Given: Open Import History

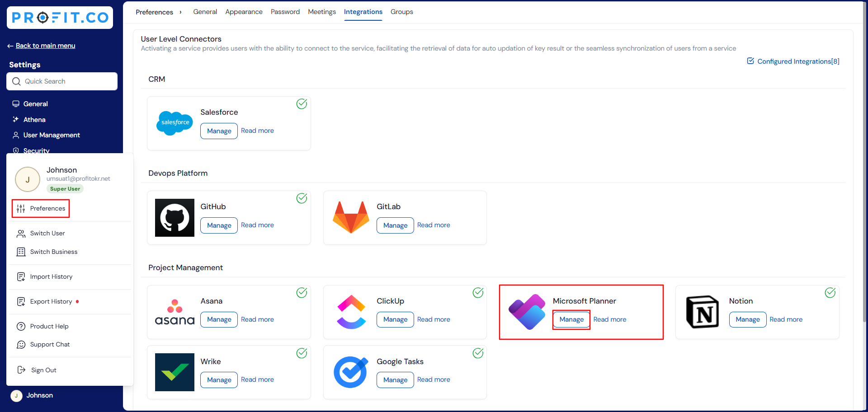Looking at the screenshot, I should point(44,277).
